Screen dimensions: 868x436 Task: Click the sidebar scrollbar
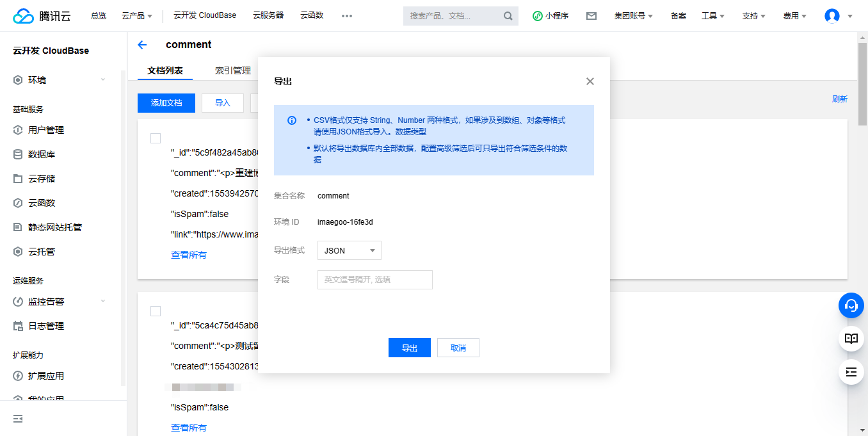[x=123, y=227]
